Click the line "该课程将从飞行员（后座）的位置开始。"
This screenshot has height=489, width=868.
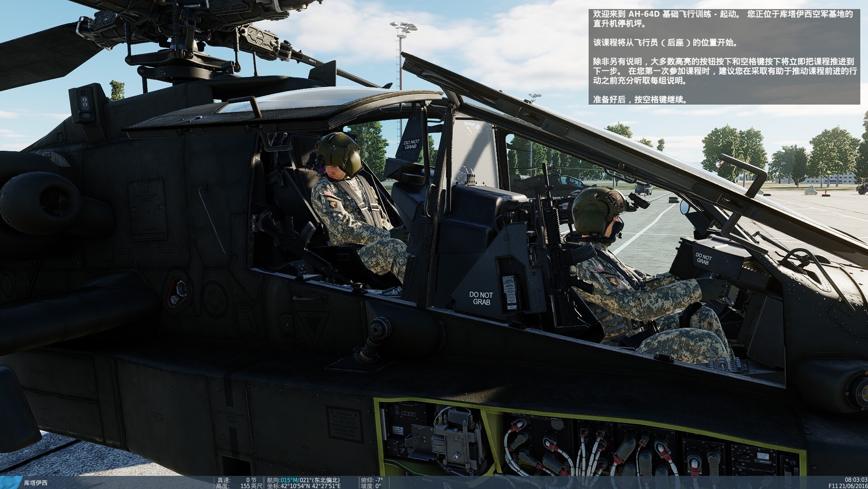666,43
